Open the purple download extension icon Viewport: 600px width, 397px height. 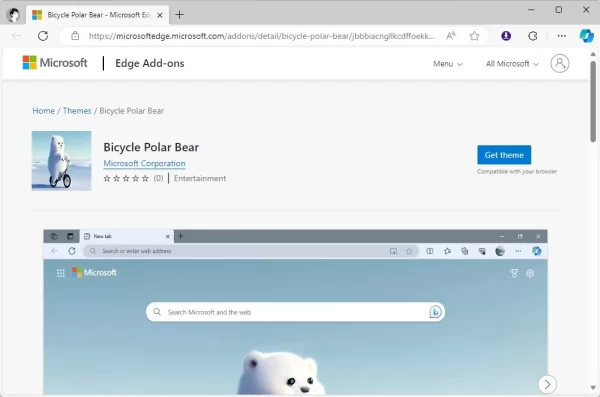click(x=506, y=36)
